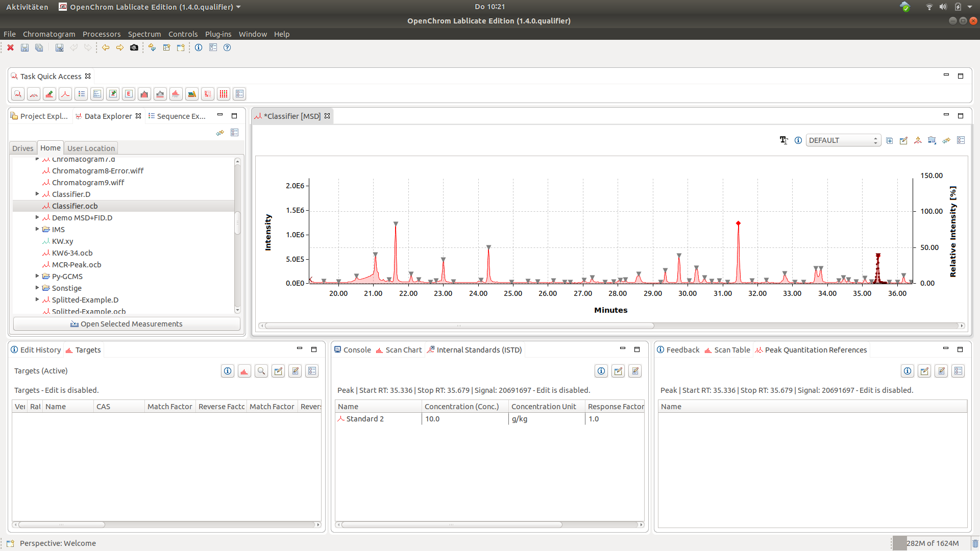Viewport: 980px width, 551px height.
Task: Switch to the Edit History tab
Action: click(x=36, y=350)
